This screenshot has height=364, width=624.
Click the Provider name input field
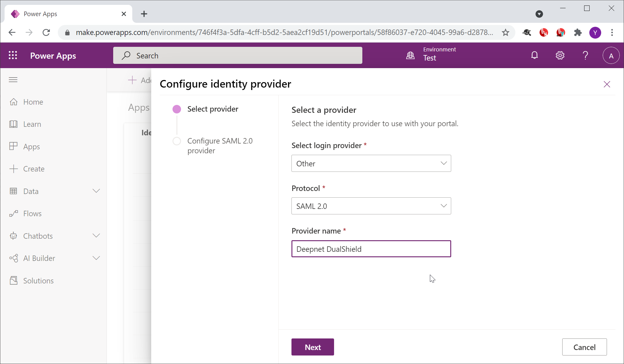click(371, 249)
